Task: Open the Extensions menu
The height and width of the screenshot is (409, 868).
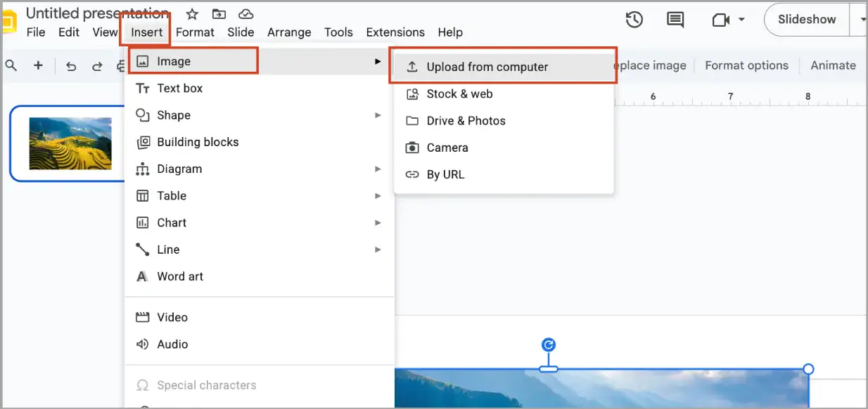Action: pos(395,32)
